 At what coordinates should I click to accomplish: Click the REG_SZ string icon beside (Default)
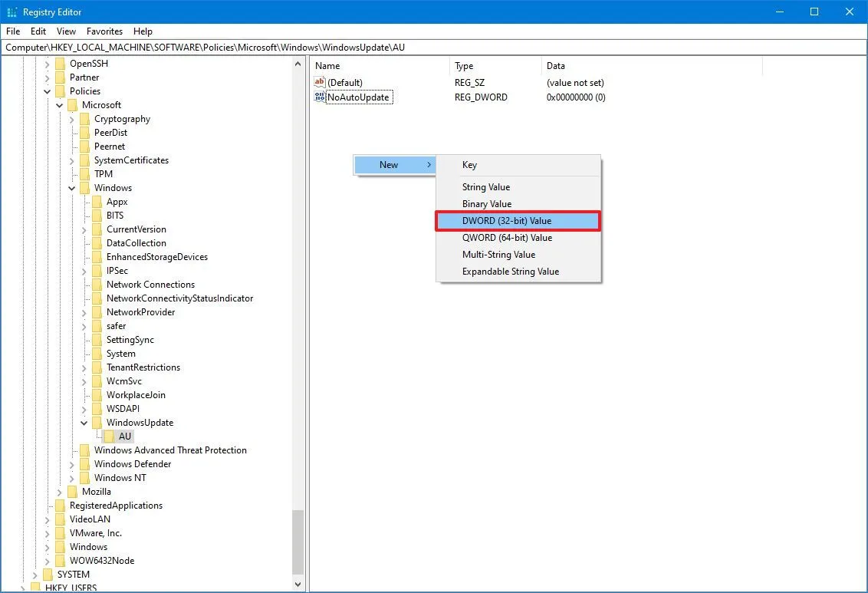(320, 82)
